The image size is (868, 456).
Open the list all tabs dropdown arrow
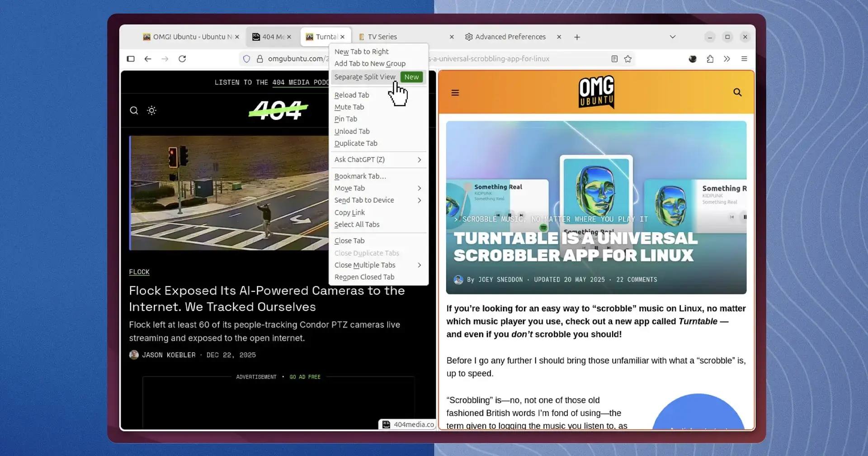tap(672, 37)
